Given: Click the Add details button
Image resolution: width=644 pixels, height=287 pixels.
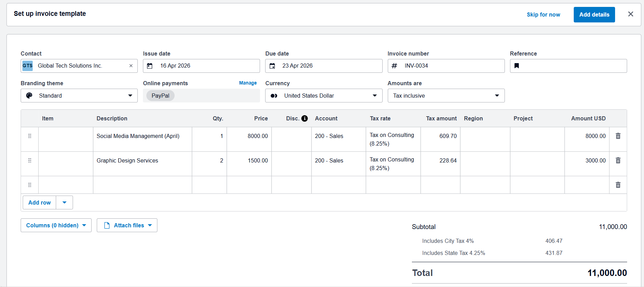Looking at the screenshot, I should [594, 14].
